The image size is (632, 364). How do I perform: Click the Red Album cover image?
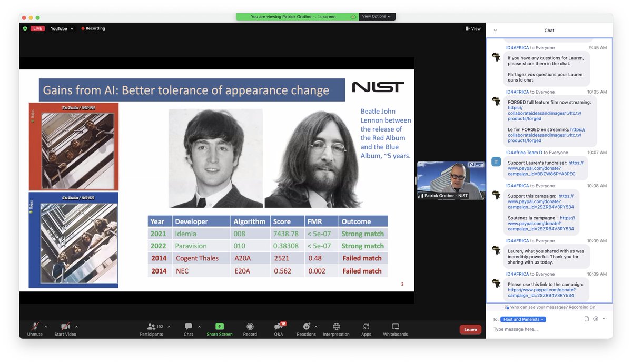click(74, 146)
